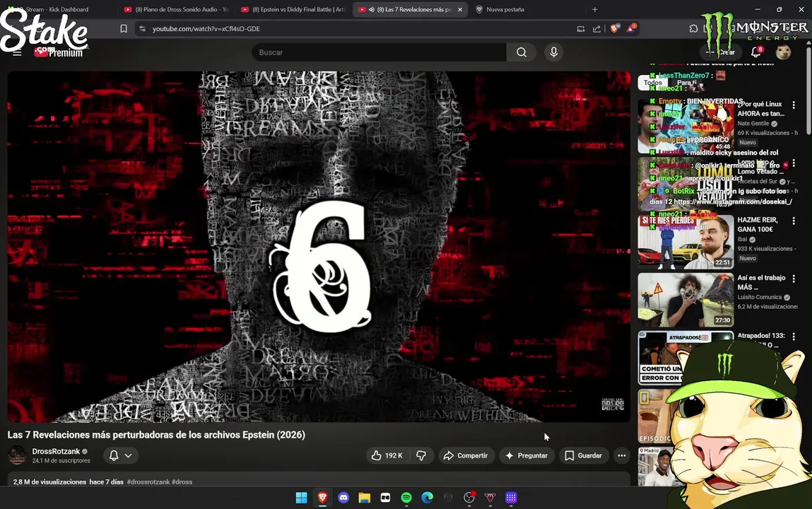
Task: Open Microsoft Edge from the taskbar
Action: 428,498
